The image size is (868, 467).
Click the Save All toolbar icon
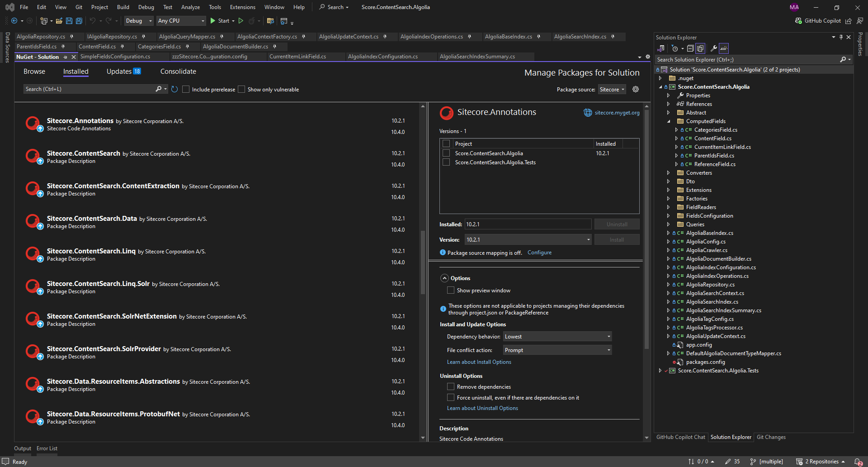point(79,21)
